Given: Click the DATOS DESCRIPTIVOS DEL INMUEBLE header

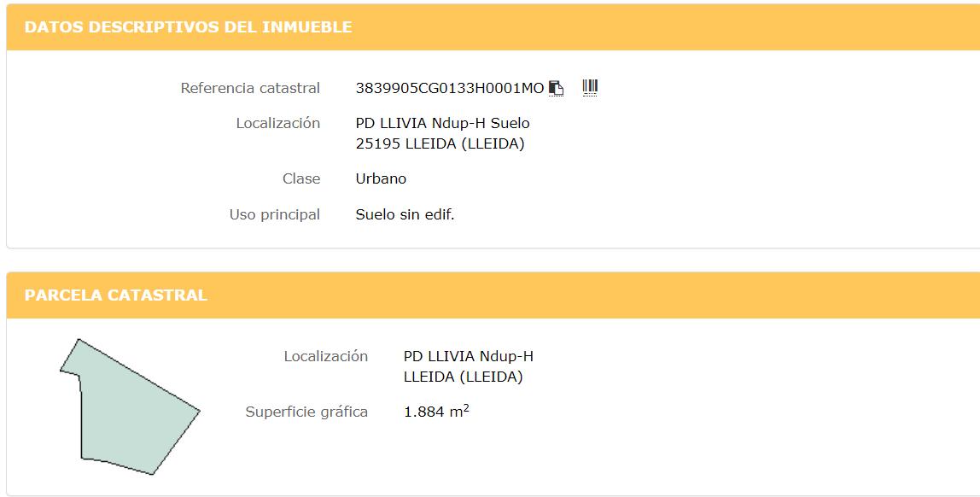Looking at the screenshot, I should 188,26.
